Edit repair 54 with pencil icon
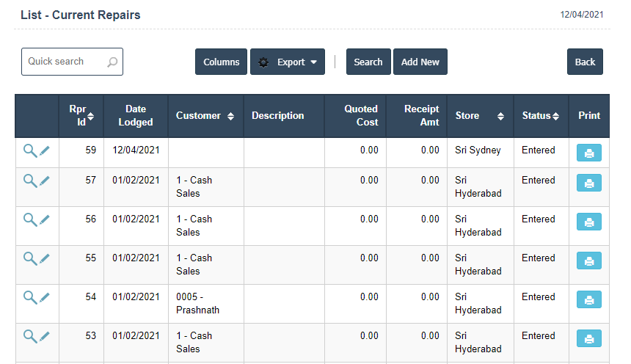The image size is (631, 364). (45, 297)
